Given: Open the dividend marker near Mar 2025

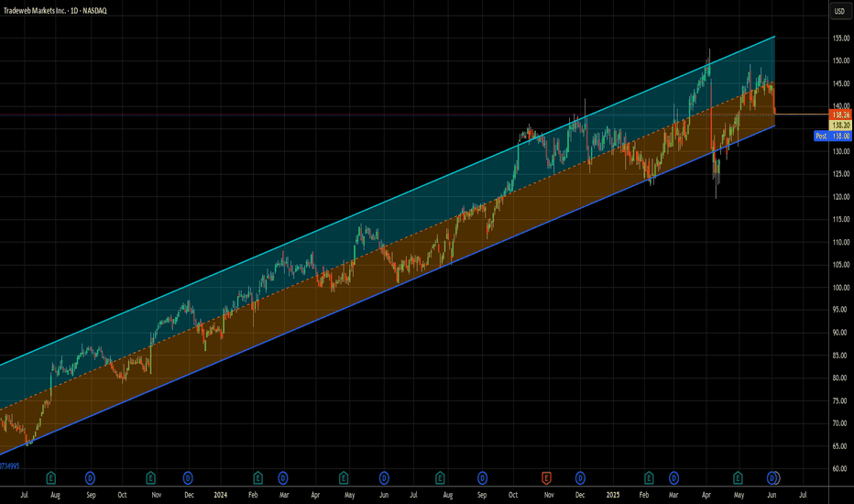Looking at the screenshot, I should coord(673,478).
